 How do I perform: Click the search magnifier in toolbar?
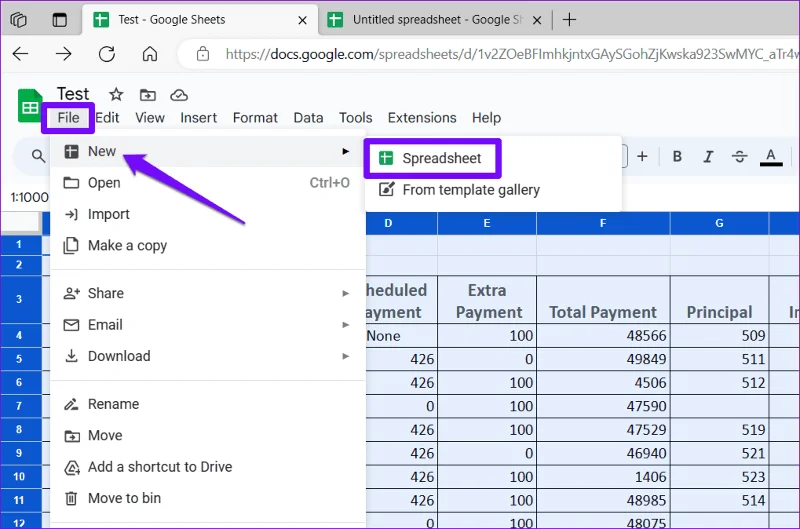38,156
